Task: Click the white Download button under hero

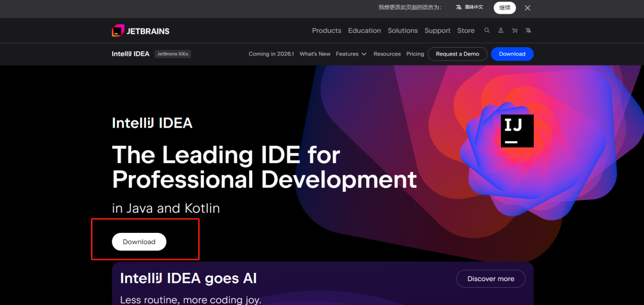Action: pos(139,242)
